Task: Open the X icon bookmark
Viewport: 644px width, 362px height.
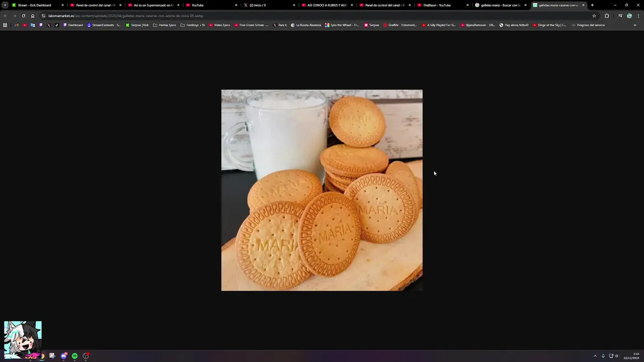Action: 49,25
